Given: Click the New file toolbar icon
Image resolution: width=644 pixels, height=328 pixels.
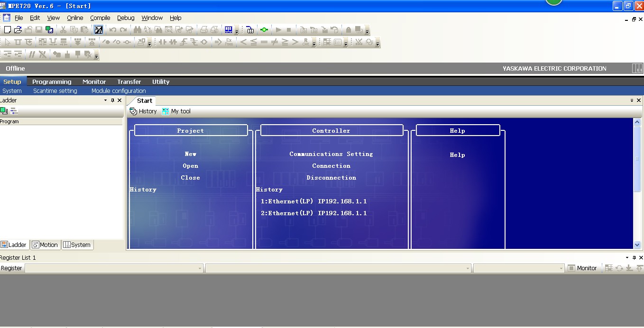Looking at the screenshot, I should coord(8,30).
